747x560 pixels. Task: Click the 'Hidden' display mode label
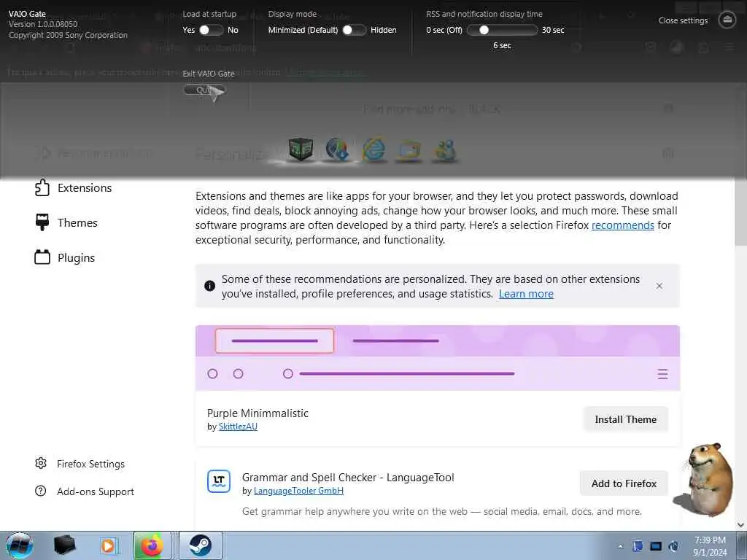(x=384, y=30)
